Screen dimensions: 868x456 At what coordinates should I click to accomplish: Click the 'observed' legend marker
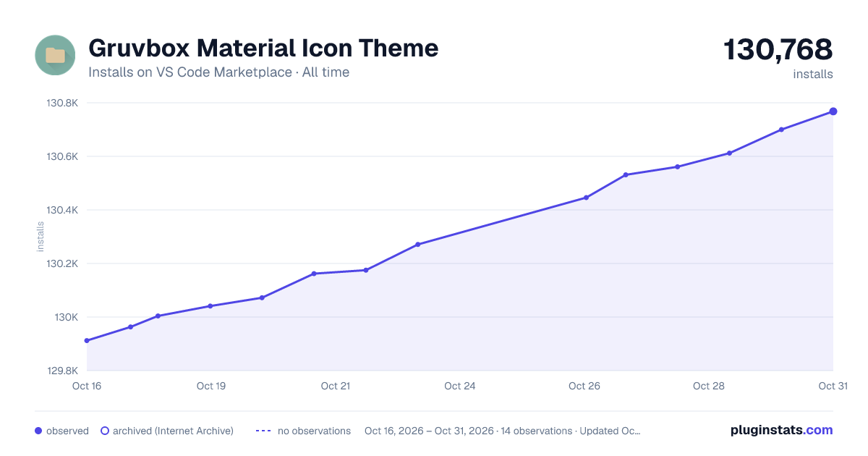coord(38,431)
